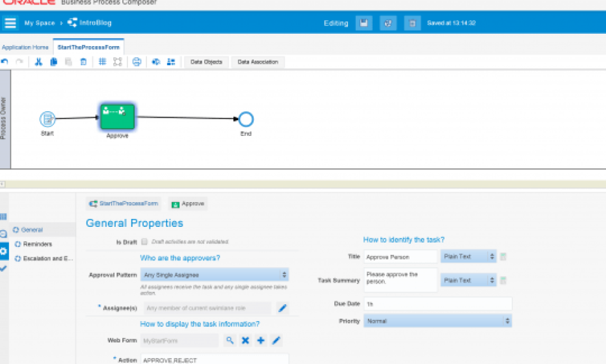Screen dimensions: 606x364
Task: Select the End event circle
Action: (x=246, y=120)
